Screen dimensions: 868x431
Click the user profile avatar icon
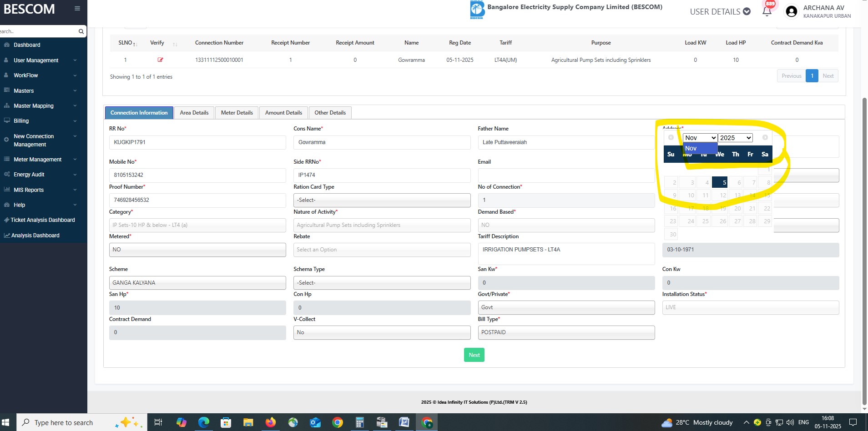click(792, 12)
